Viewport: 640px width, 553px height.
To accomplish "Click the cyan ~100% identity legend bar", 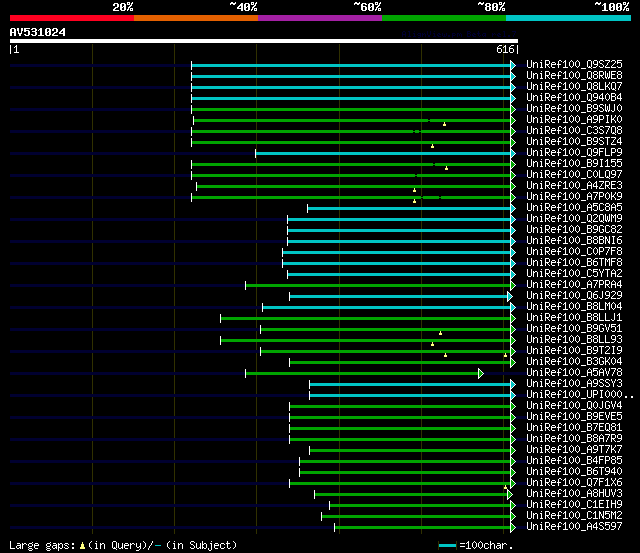I will [569, 18].
